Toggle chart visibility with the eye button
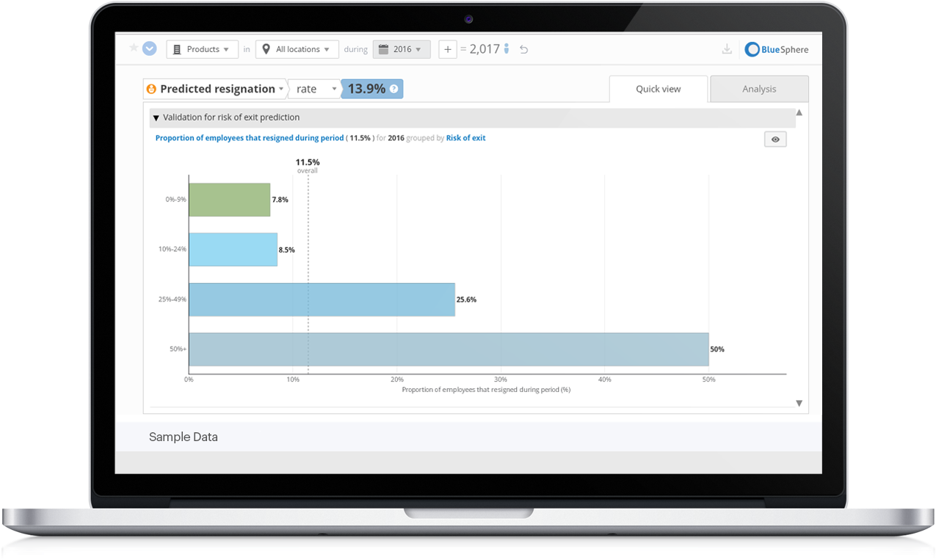The width and height of the screenshot is (936, 560). coord(774,139)
